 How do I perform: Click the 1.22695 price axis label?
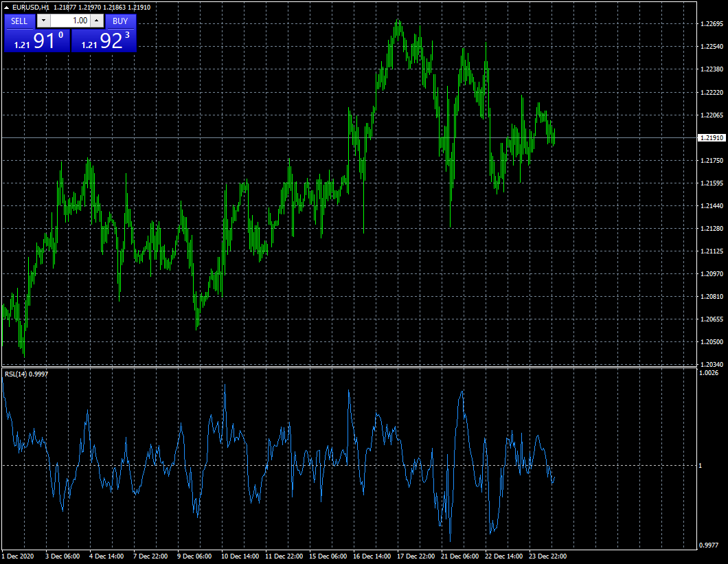pyautogui.click(x=712, y=23)
